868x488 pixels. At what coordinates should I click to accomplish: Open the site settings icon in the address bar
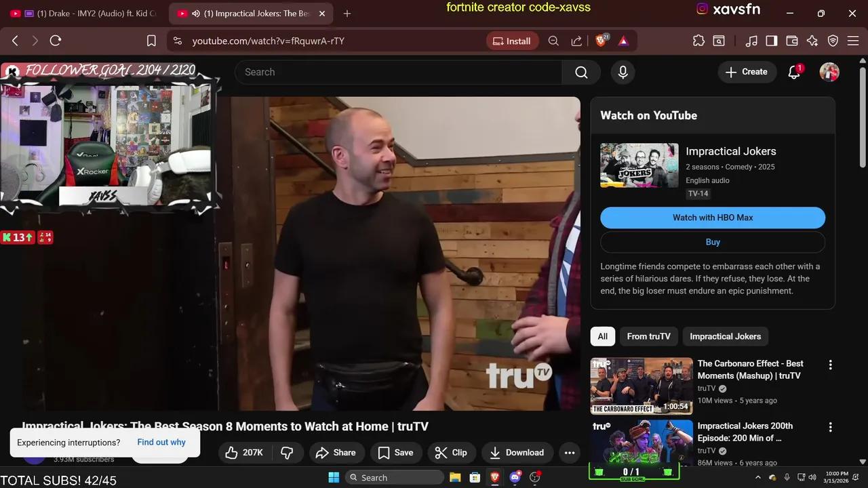click(178, 41)
